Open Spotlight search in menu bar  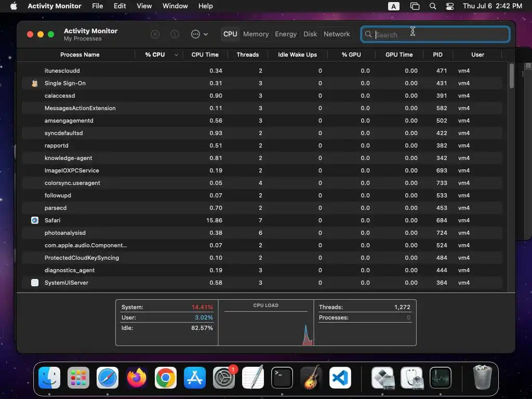click(x=433, y=6)
